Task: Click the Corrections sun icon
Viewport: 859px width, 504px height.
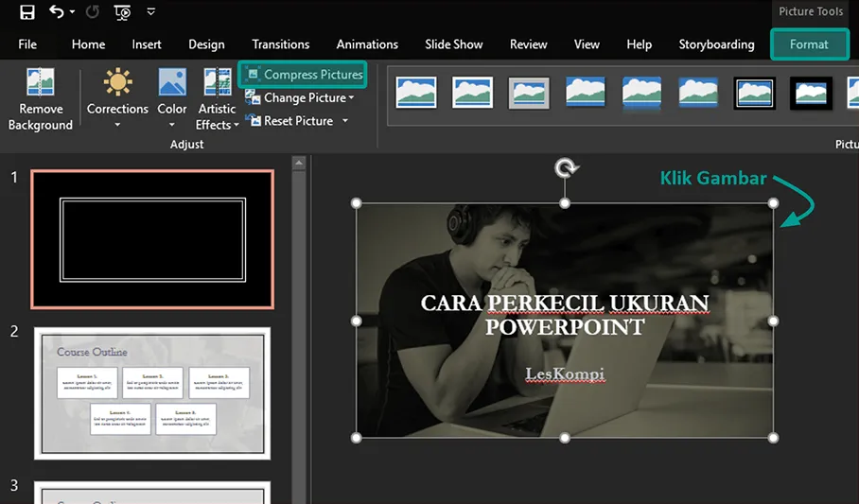Action: (x=118, y=82)
